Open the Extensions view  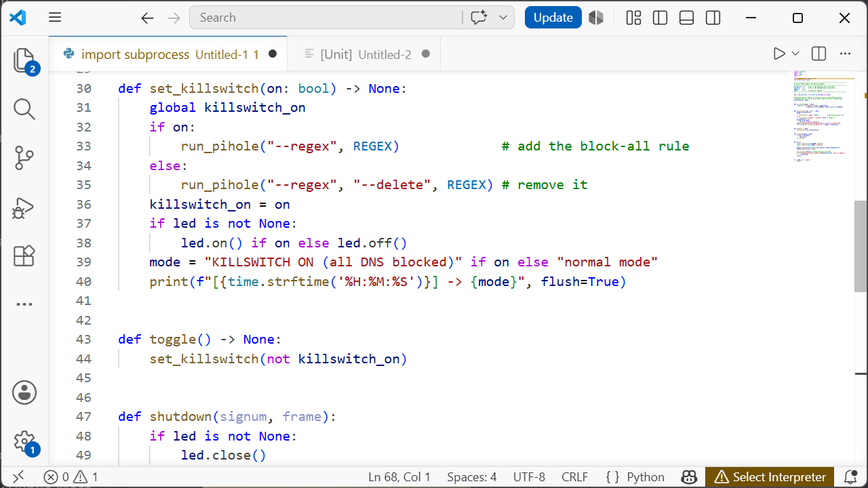(24, 256)
